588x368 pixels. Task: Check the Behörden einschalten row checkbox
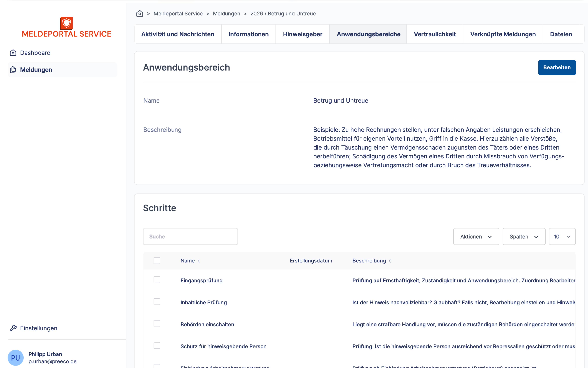tap(157, 324)
